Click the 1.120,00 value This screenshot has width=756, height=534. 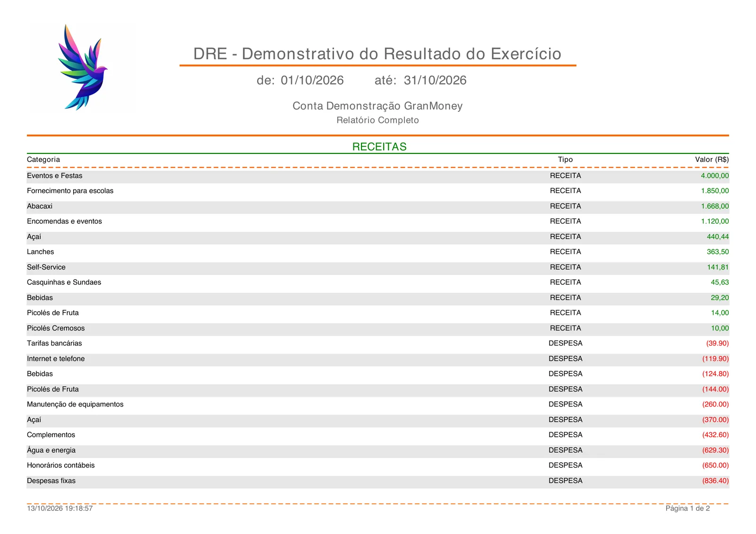[714, 221]
